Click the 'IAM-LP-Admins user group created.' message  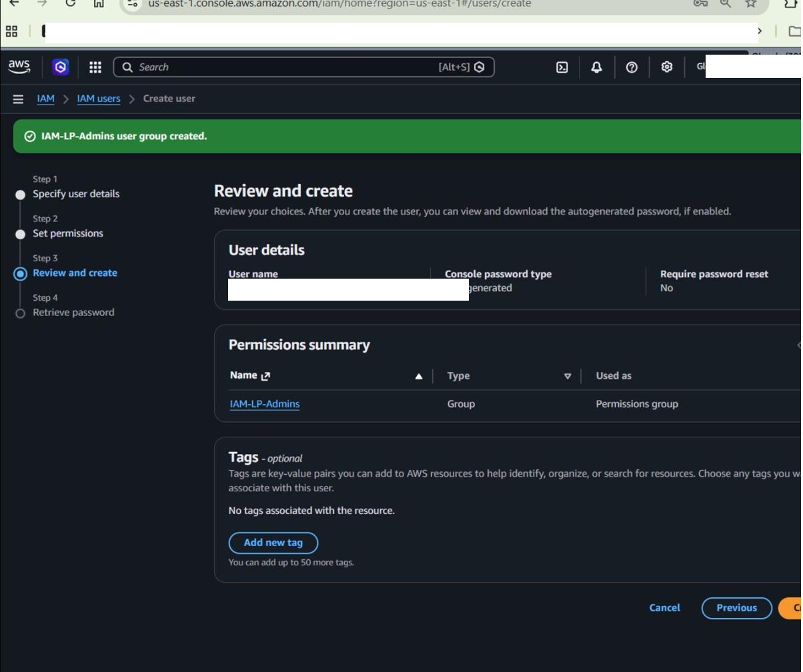pyautogui.click(x=124, y=137)
